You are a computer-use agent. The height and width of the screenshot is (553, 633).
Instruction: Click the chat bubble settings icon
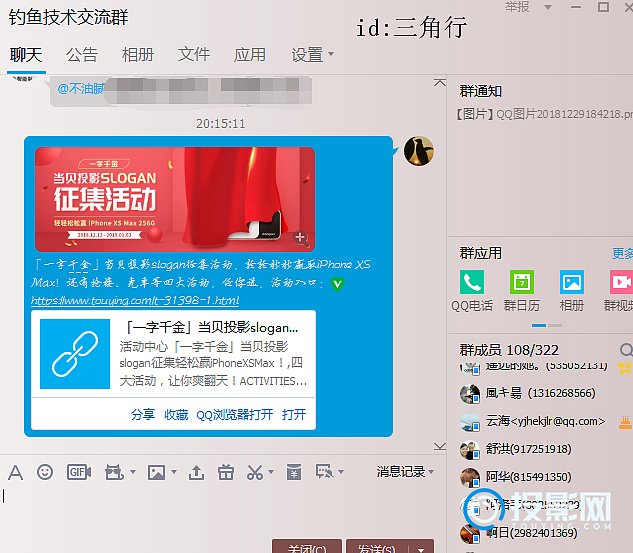[x=325, y=471]
